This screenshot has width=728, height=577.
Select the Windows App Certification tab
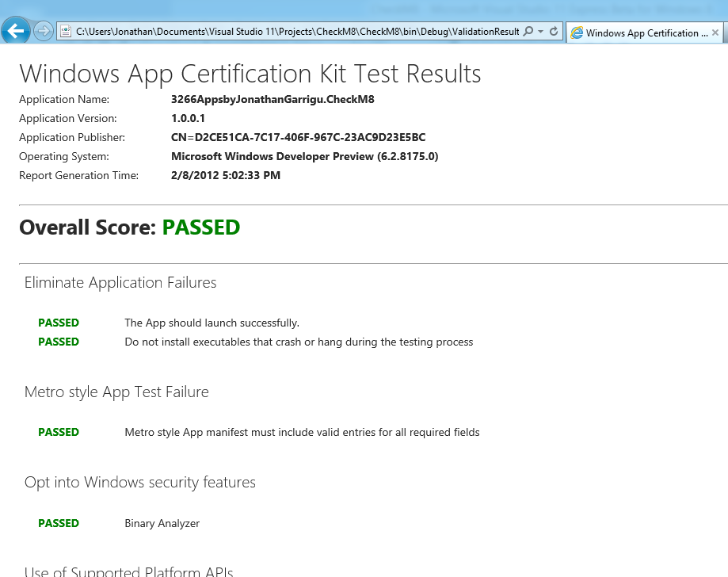point(645,33)
